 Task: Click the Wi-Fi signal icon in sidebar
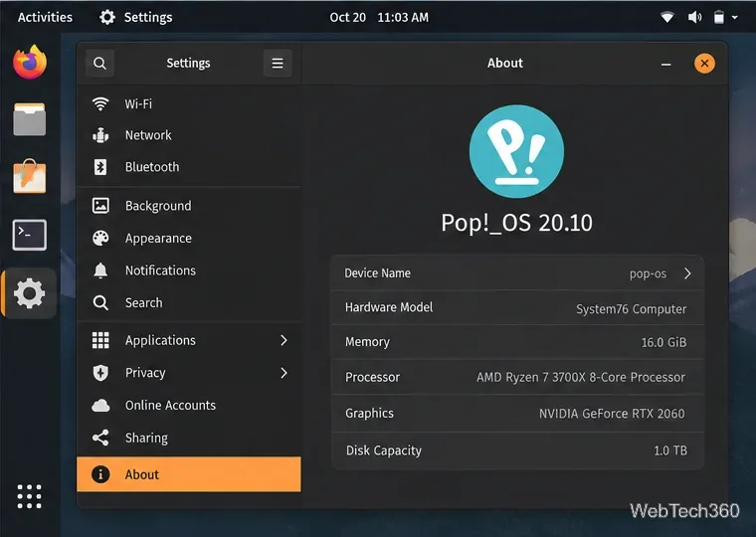(x=100, y=103)
